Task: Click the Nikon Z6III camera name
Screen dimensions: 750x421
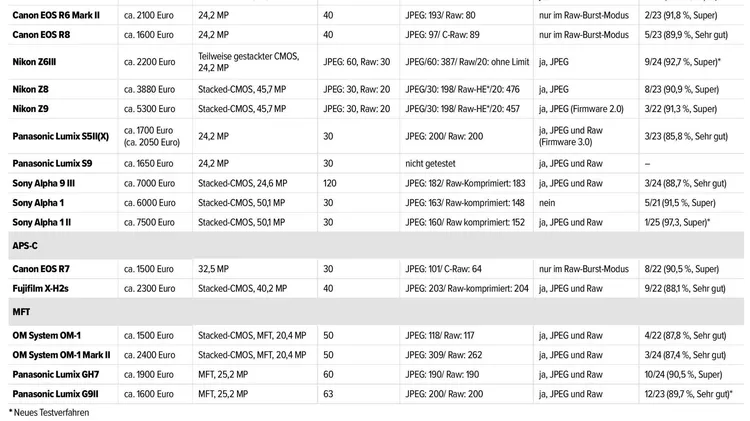Action: pyautogui.click(x=34, y=62)
